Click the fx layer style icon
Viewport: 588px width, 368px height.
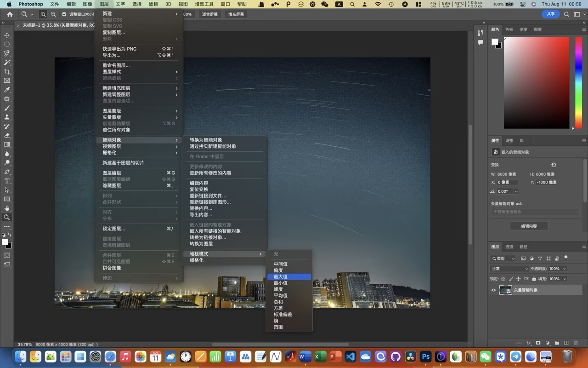[x=529, y=343]
